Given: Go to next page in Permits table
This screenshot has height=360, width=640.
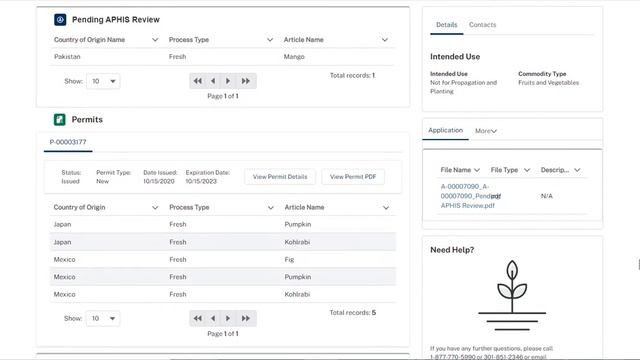Looking at the screenshot, I should pyautogui.click(x=228, y=318).
